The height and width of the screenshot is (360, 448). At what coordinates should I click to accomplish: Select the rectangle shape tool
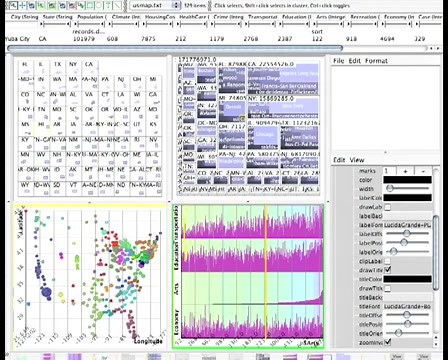click(90, 5)
